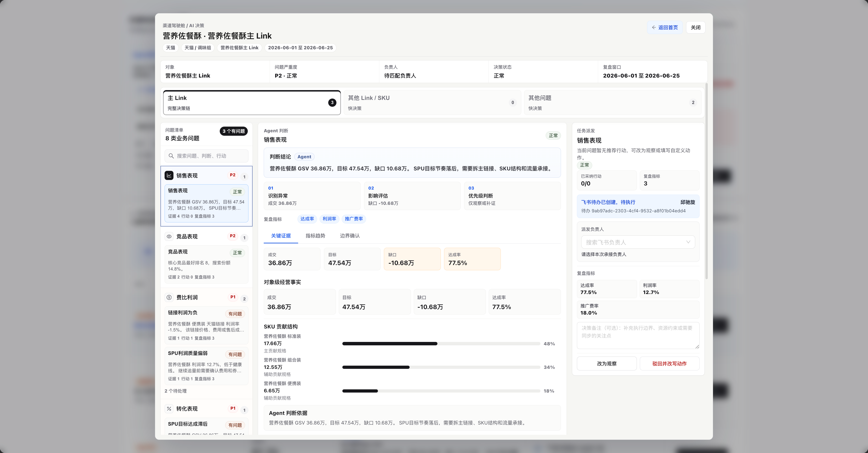The width and height of the screenshot is (868, 453).
Task: Switch to the 其他问题 tab
Action: (x=612, y=103)
